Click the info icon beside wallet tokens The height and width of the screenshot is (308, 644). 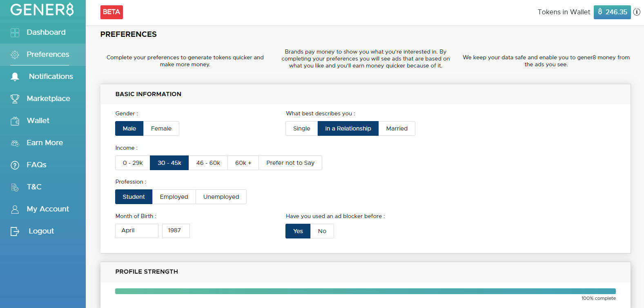coord(637,12)
